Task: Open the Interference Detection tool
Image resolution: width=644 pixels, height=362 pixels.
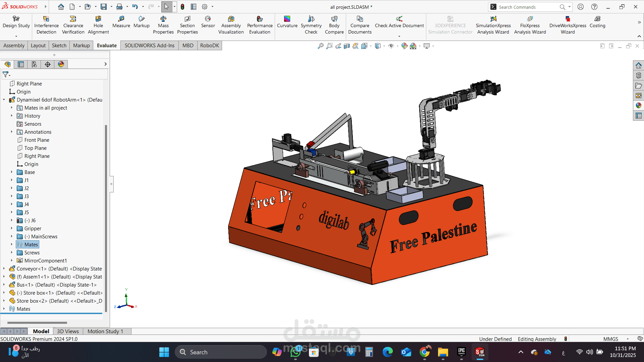Action: 46,25
